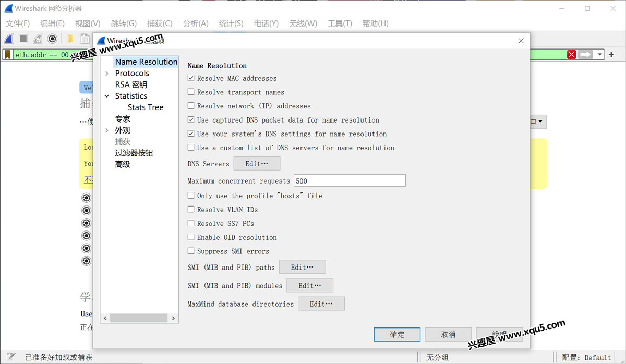Open the 编辑(E) menu
The image size is (626, 364).
[x=52, y=23]
